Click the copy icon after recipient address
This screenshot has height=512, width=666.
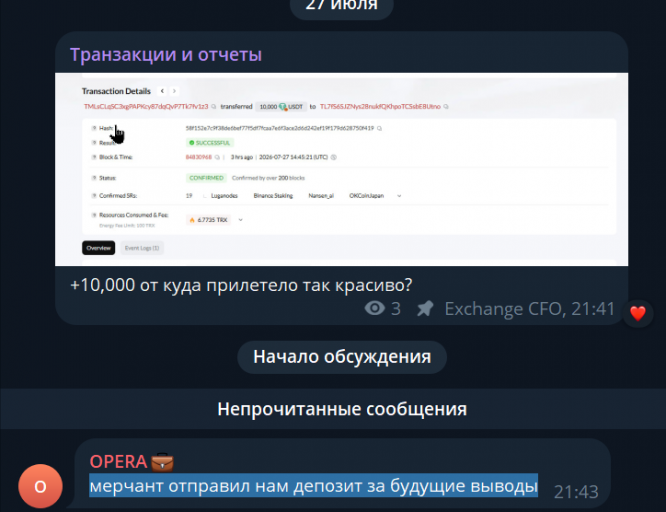click(446, 107)
